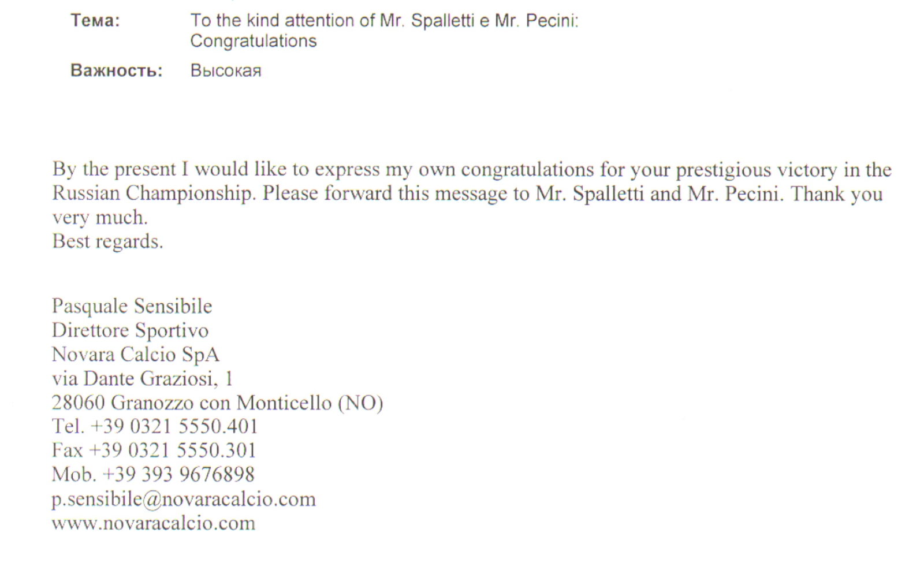Click the Novara Calcio SpA company line

tap(135, 354)
